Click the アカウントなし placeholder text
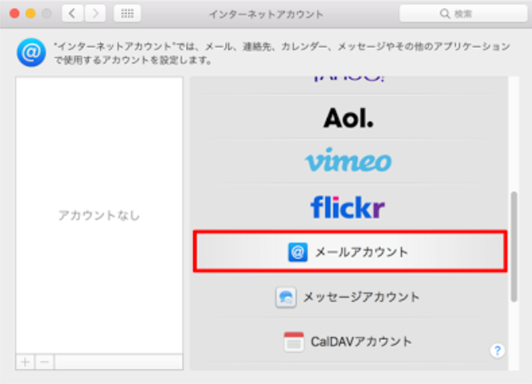532x384 pixels. (99, 215)
